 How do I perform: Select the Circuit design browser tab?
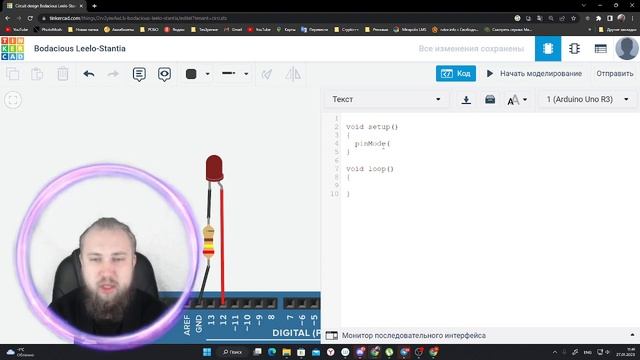click(44, 6)
